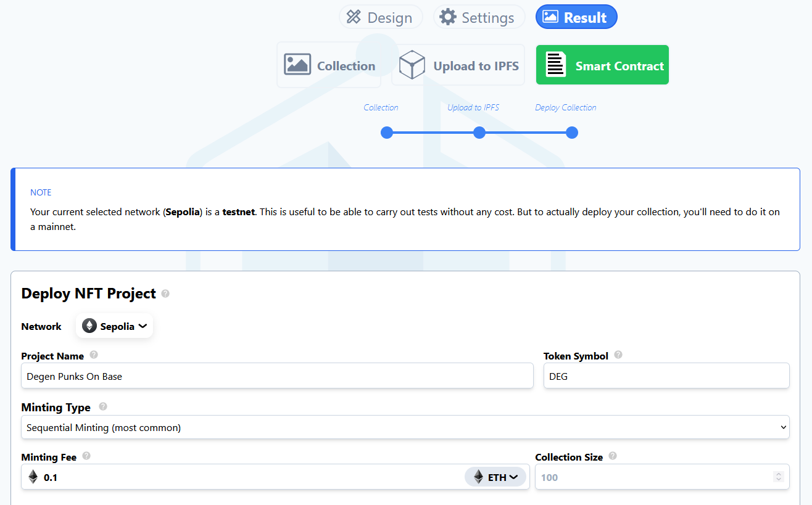Open the Settings tab
Screen dimensions: 812x505
(479, 17)
